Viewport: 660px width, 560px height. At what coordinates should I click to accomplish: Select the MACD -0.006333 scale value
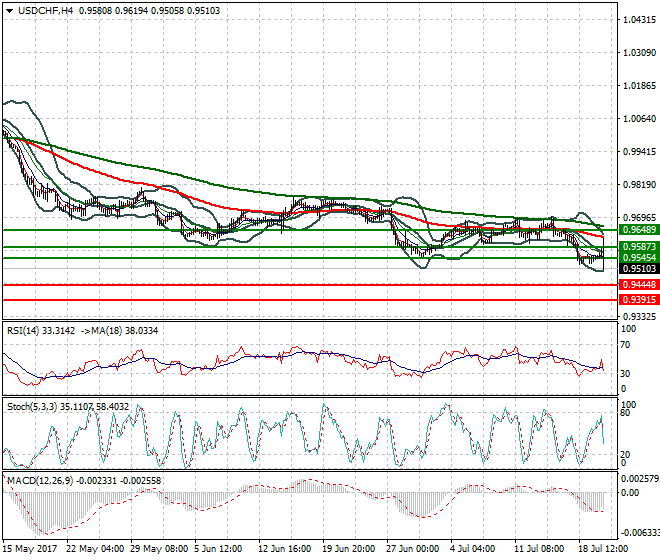(x=640, y=533)
